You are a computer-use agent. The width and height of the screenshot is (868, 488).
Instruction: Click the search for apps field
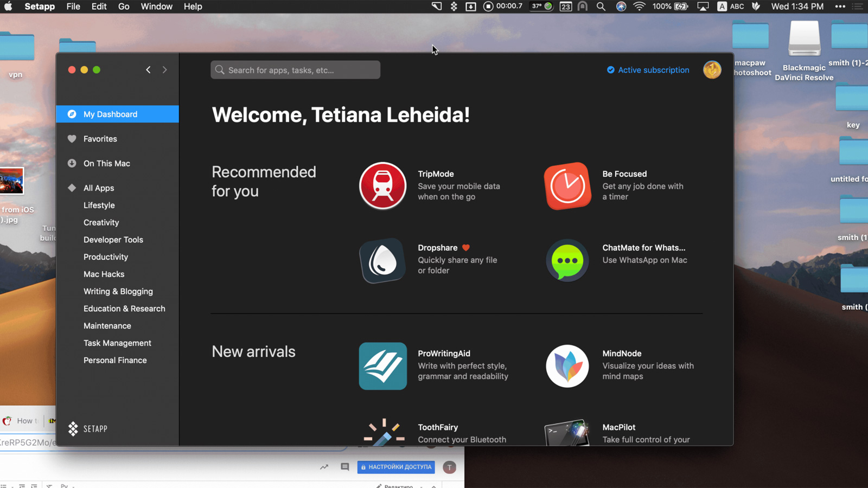[296, 70]
